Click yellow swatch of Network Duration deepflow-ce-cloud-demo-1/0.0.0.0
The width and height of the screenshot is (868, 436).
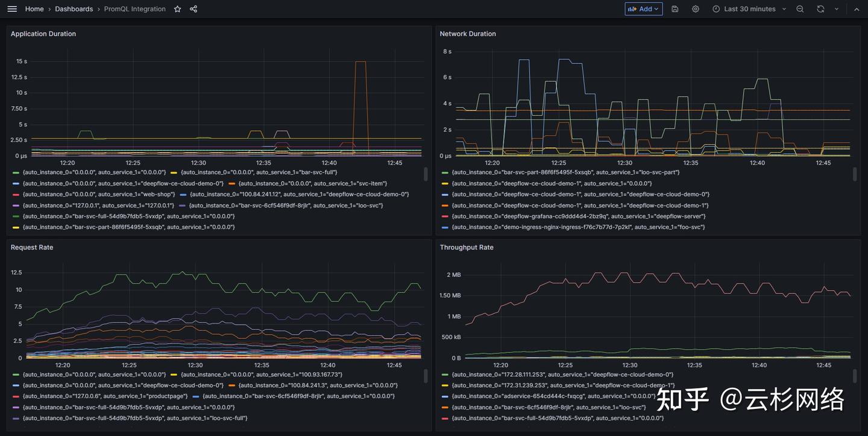[x=445, y=183]
